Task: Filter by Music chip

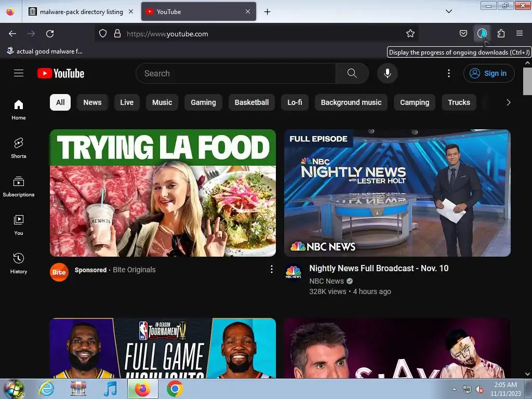Action: (162, 102)
